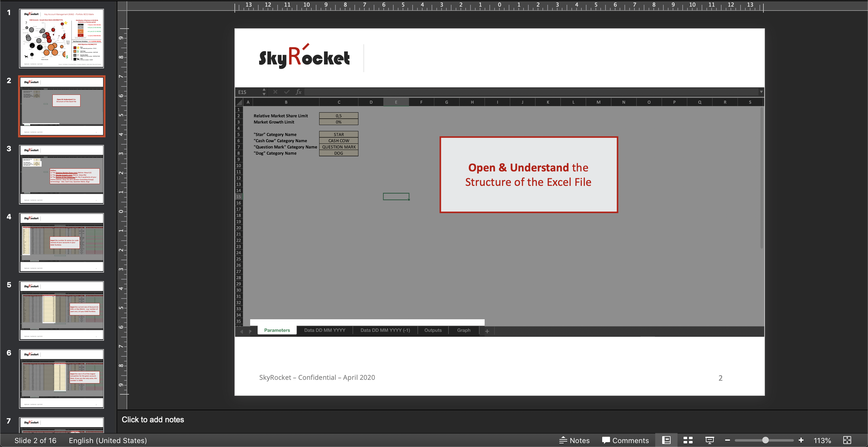Image resolution: width=868 pixels, height=447 pixels.
Task: Switch to Normal view icon
Action: click(x=666, y=440)
